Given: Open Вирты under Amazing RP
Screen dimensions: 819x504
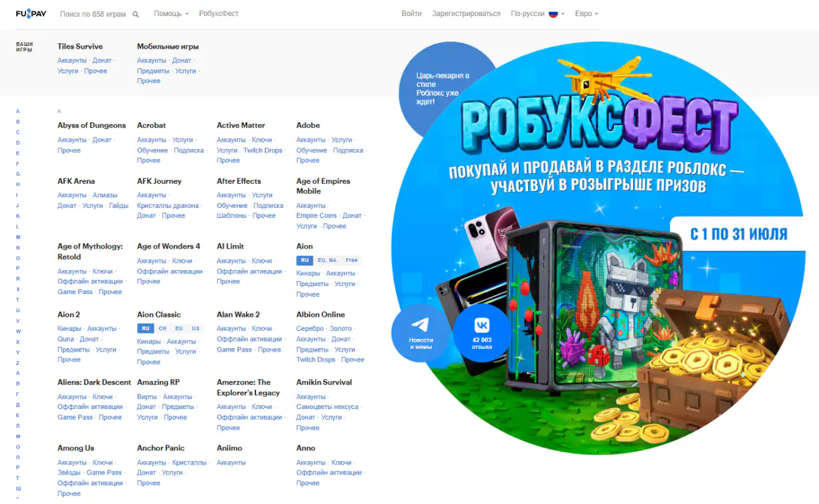Looking at the screenshot, I should tap(146, 397).
